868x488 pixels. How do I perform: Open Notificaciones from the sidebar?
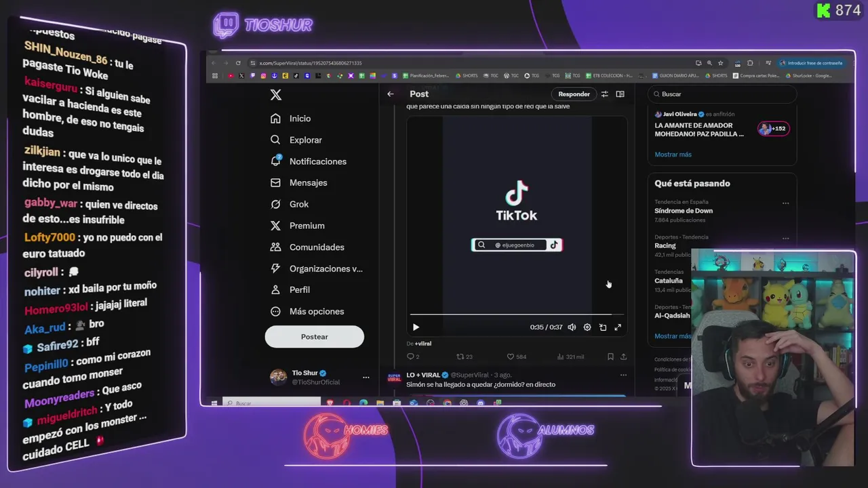309,161
